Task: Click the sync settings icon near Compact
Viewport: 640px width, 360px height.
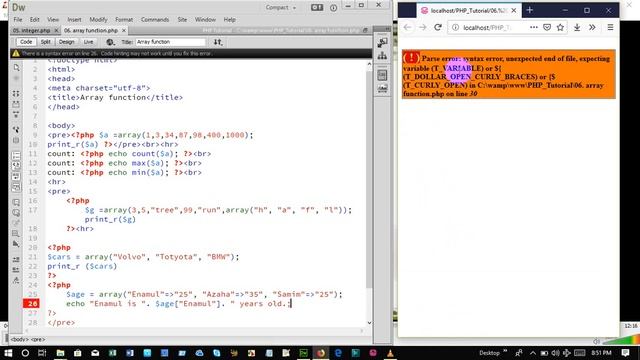Action: point(317,7)
